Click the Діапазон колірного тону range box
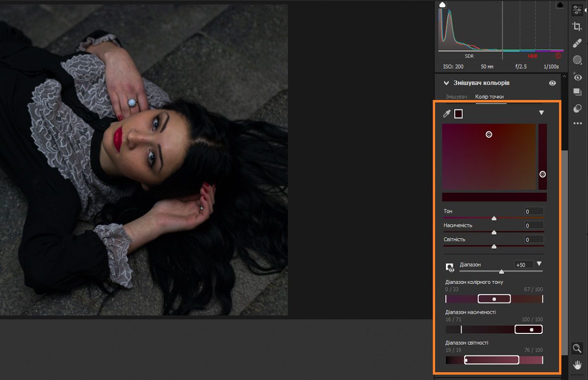 coord(494,299)
